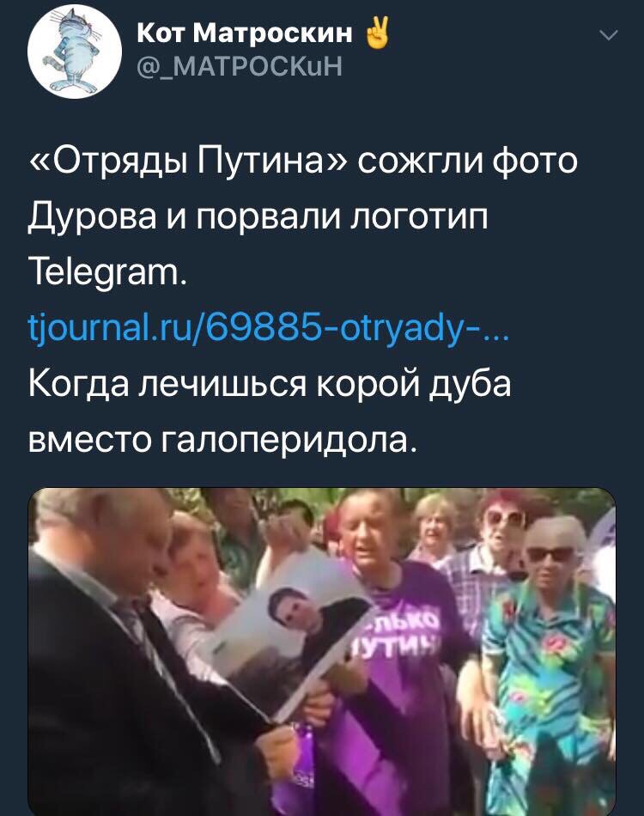Screen dimensions: 644x816
Task: Select the line 'Когда лечишься корой дуба'
Action: click(270, 384)
